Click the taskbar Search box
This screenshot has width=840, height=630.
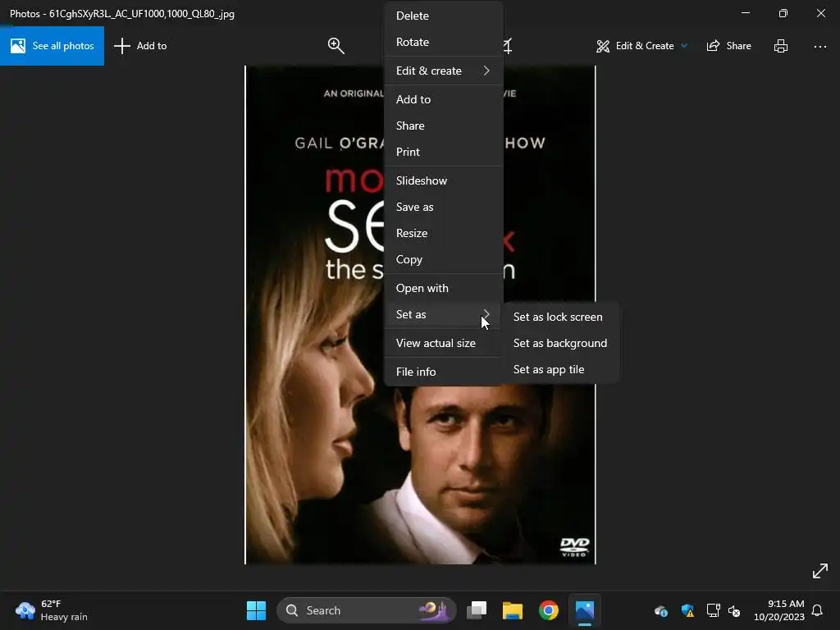(367, 610)
